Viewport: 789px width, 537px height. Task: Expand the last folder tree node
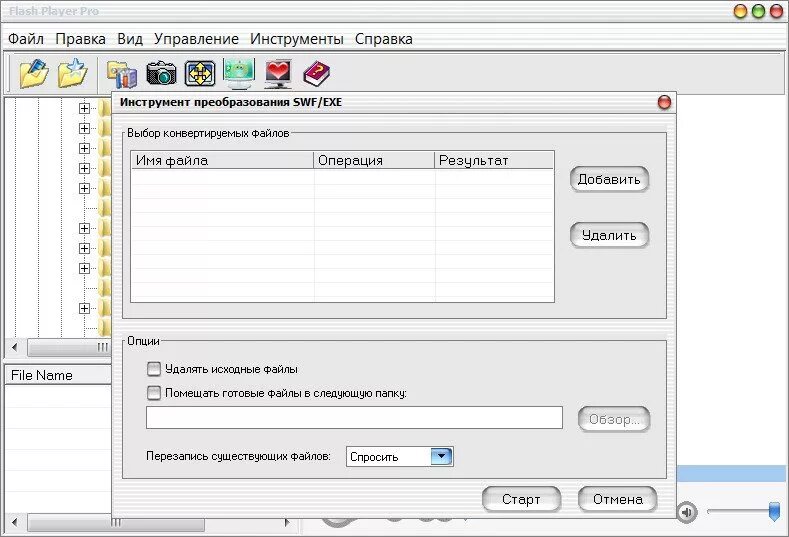(x=85, y=308)
